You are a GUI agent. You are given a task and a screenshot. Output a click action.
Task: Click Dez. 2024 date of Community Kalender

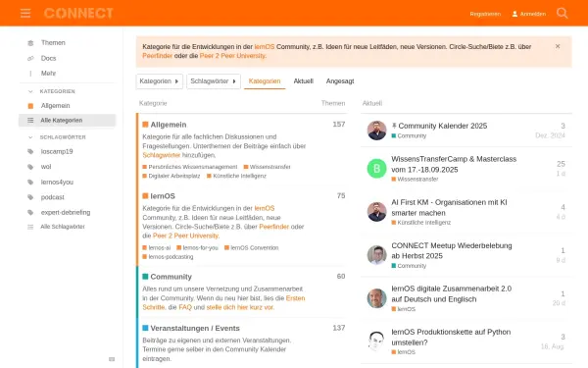[x=550, y=135]
